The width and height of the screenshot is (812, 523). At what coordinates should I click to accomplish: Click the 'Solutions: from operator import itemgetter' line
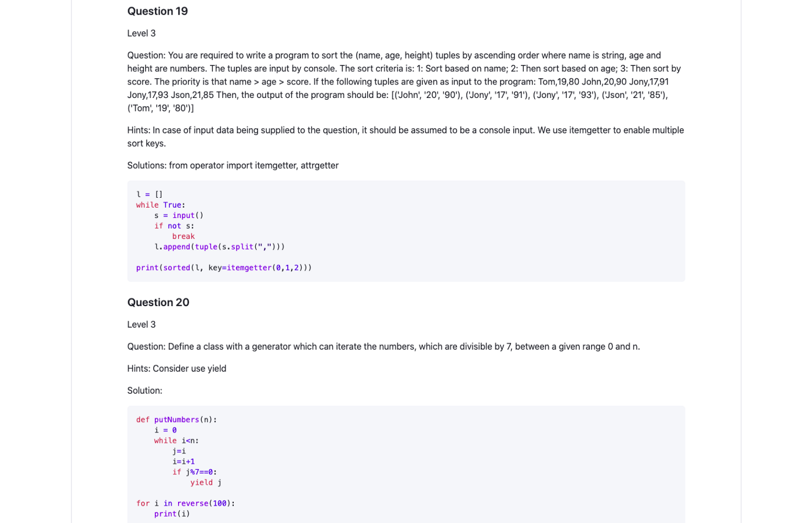[x=233, y=165]
